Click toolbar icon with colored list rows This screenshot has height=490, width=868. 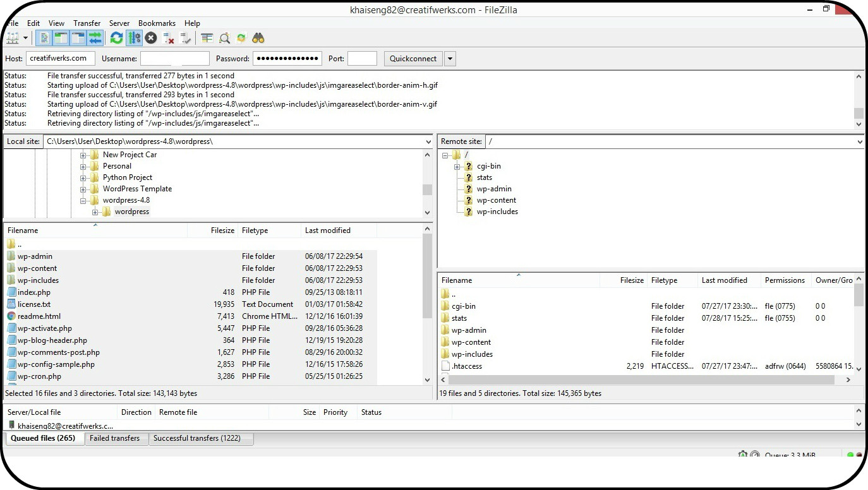tap(207, 38)
